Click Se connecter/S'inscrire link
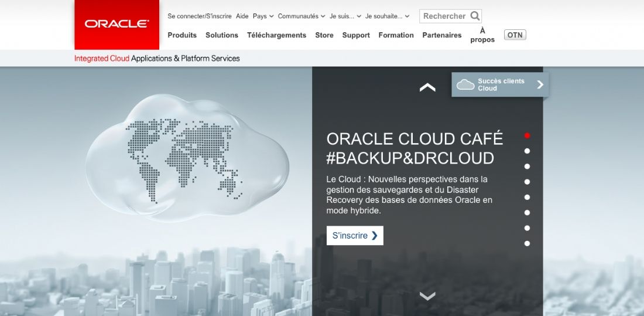 (200, 16)
